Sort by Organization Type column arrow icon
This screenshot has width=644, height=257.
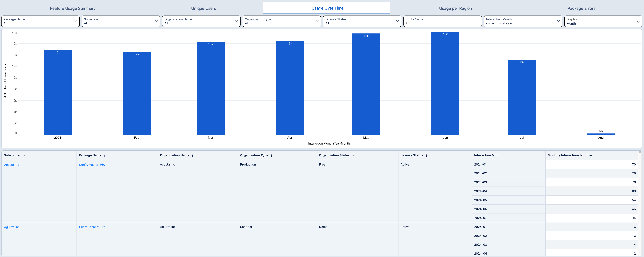tap(271, 155)
